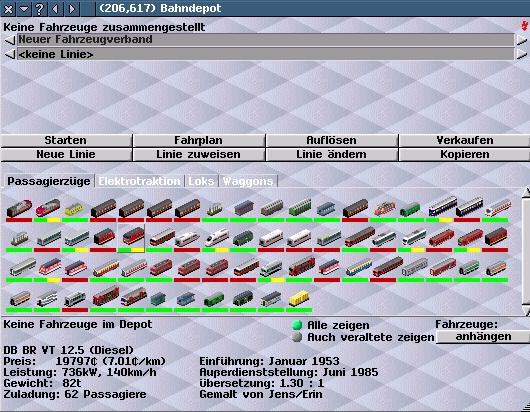Click left arrow beside '<keine Linie>'

(x=10, y=54)
